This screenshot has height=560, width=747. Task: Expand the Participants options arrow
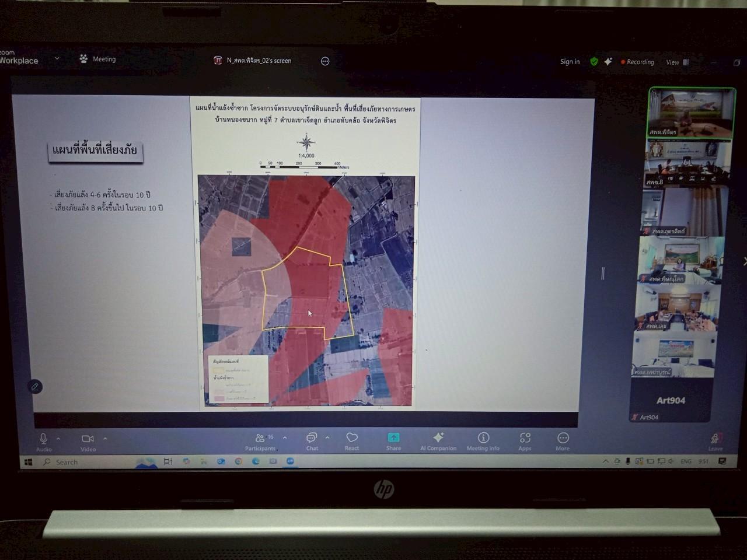pos(285,437)
